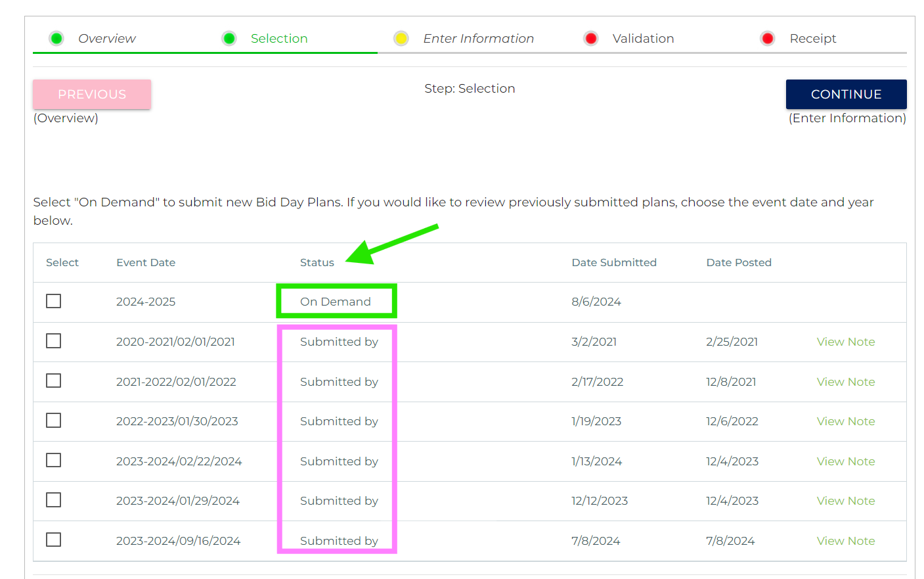
Task: Click the red Receipt step indicator dot
Action: [768, 39]
